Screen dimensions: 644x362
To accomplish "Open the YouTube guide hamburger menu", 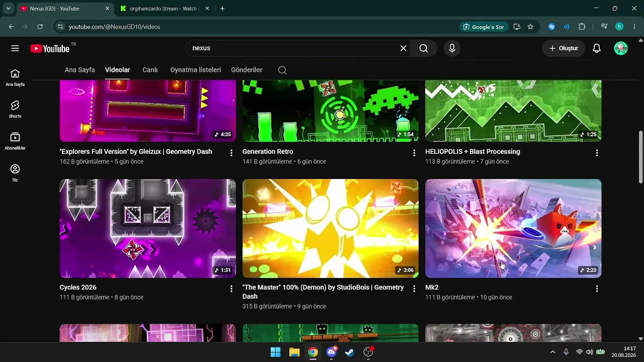I will tap(15, 48).
